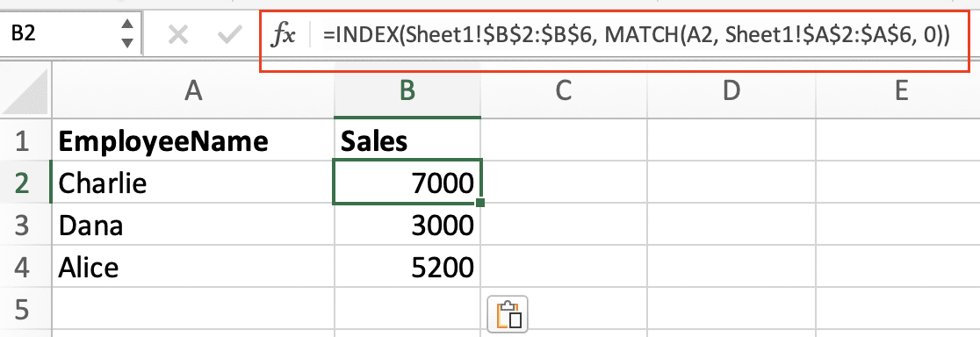Select column A header
This screenshot has height=337, width=980.
pos(193,91)
